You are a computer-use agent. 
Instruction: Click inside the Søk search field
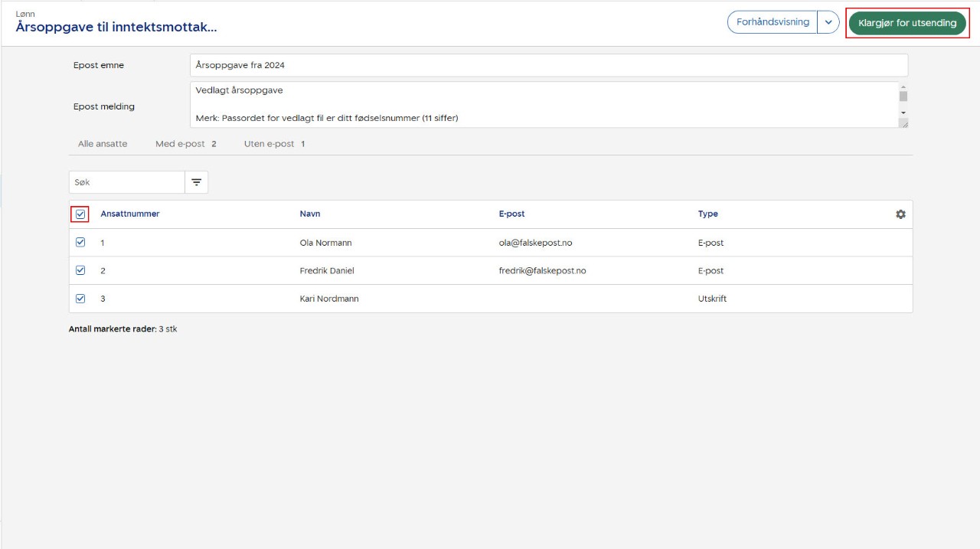(x=122, y=181)
